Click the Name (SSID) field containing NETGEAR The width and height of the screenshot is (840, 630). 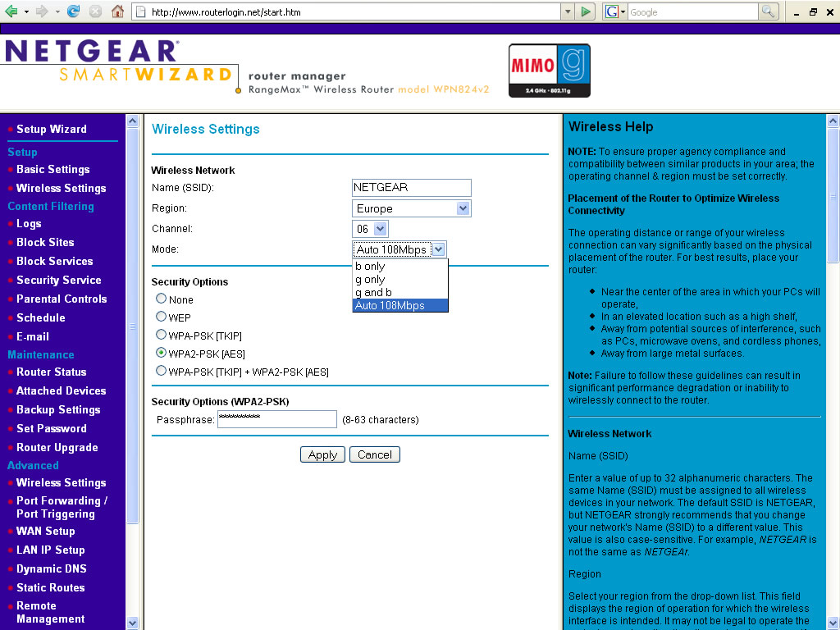click(x=412, y=188)
